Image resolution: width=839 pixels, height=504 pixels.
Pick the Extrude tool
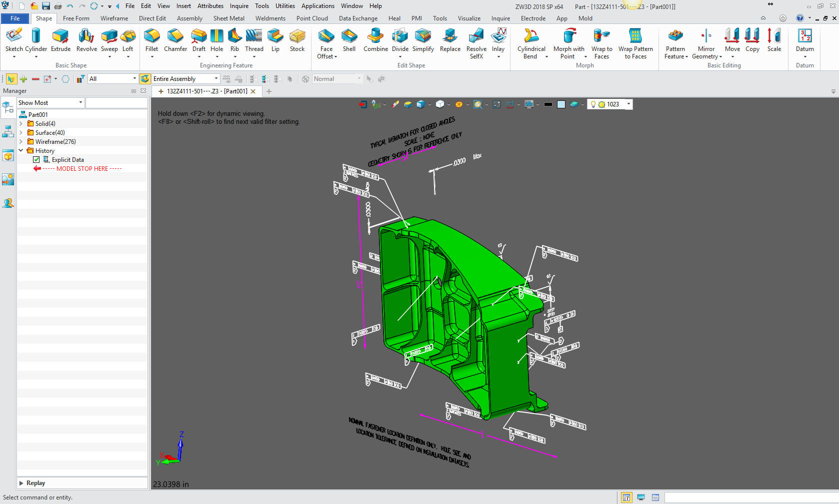point(60,40)
